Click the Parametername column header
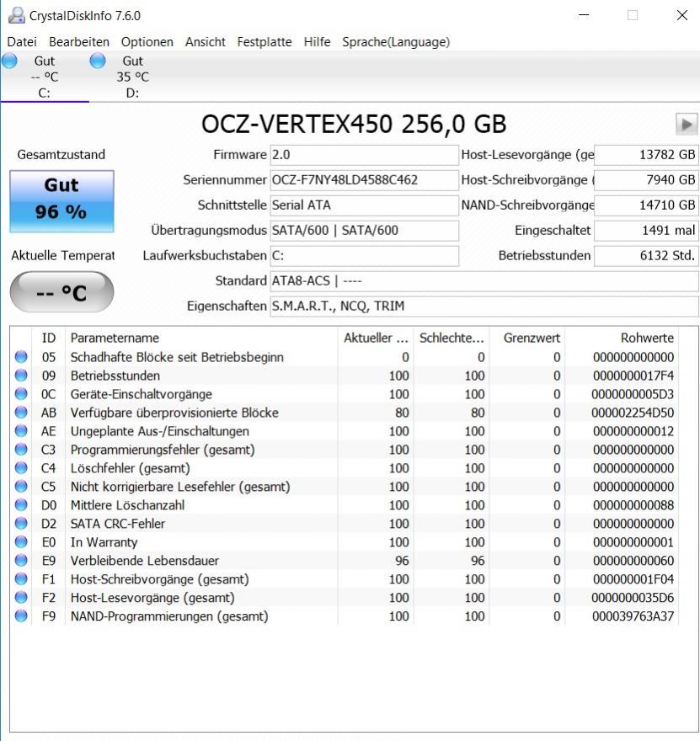 (201, 338)
